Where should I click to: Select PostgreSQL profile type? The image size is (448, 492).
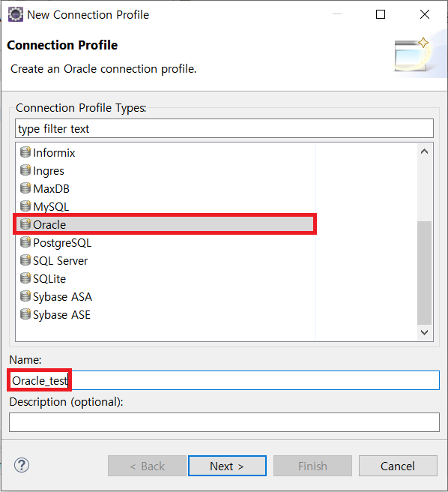point(62,243)
